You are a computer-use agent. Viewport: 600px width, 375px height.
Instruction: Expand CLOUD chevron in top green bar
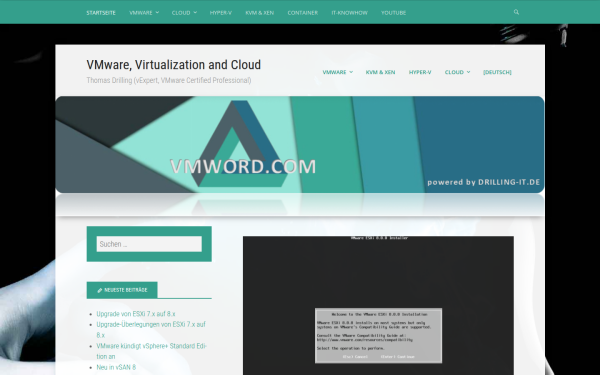(195, 13)
